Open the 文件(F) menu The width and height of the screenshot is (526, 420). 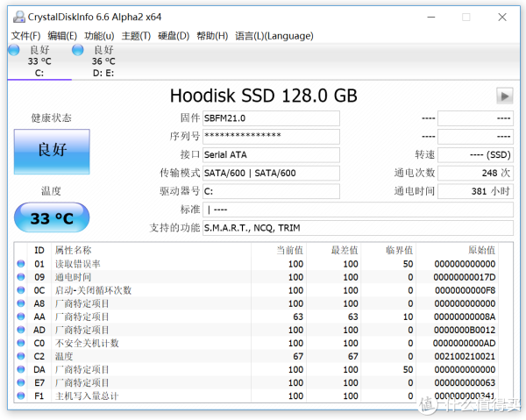[25, 36]
